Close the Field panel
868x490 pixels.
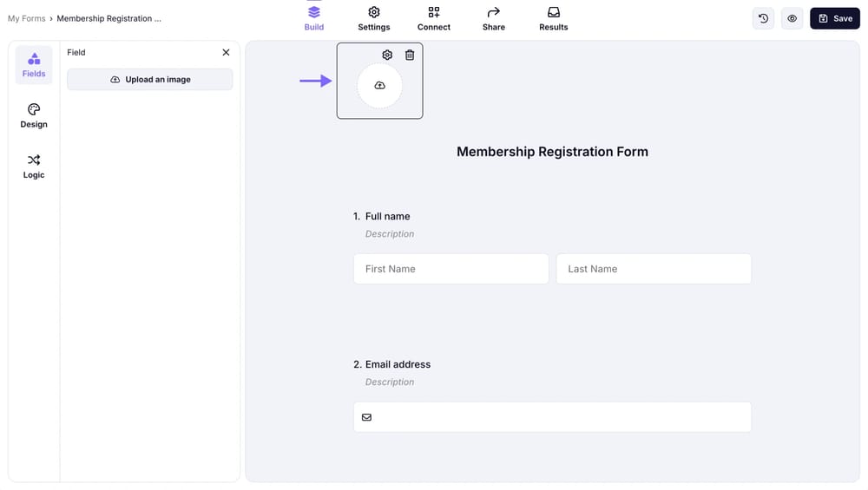226,52
